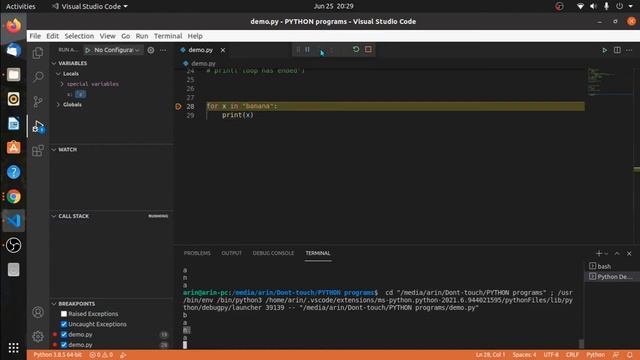This screenshot has height=360, width=640.
Task: Open the Extensions view
Action: point(38,151)
